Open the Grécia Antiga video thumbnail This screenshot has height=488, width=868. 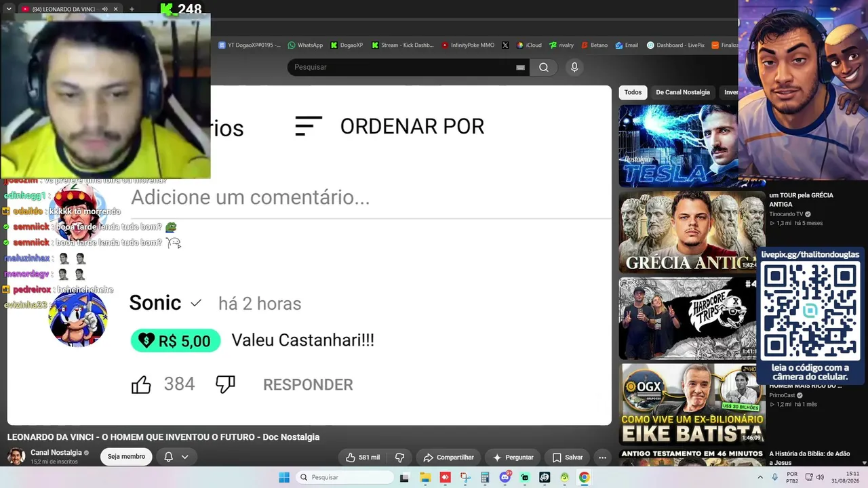pyautogui.click(x=692, y=232)
